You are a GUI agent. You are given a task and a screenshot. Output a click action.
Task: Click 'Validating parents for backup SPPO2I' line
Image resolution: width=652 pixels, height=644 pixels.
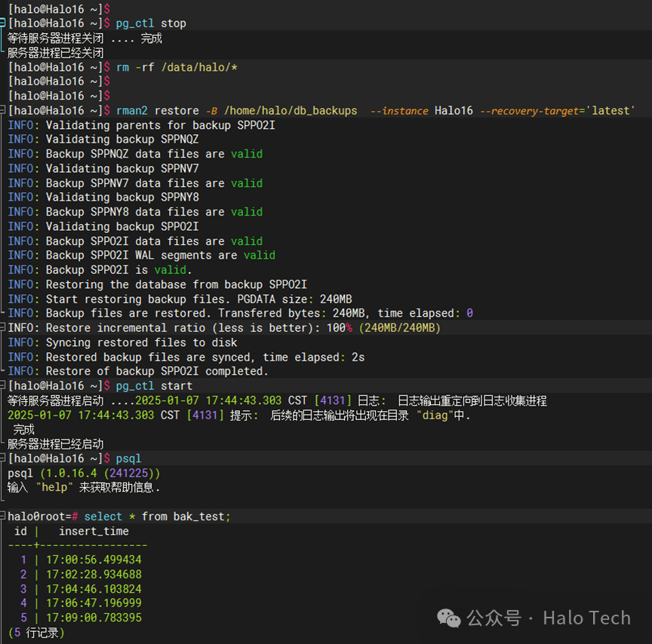pyautogui.click(x=141, y=125)
